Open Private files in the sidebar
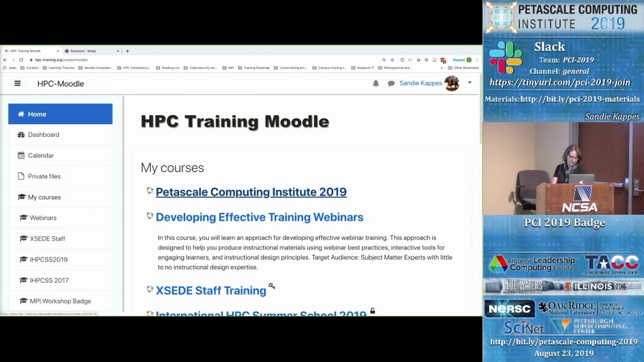Image resolution: width=644 pixels, height=362 pixels. click(x=60, y=176)
